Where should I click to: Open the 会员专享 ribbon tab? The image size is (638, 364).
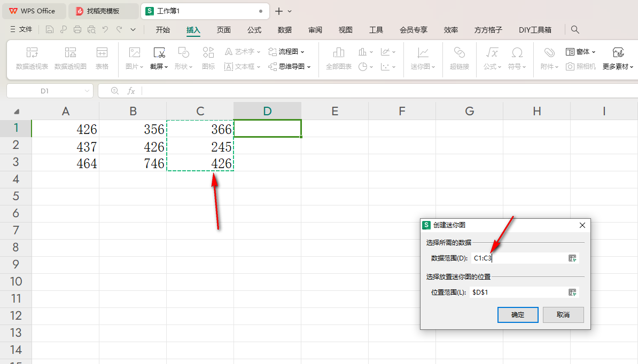point(414,30)
